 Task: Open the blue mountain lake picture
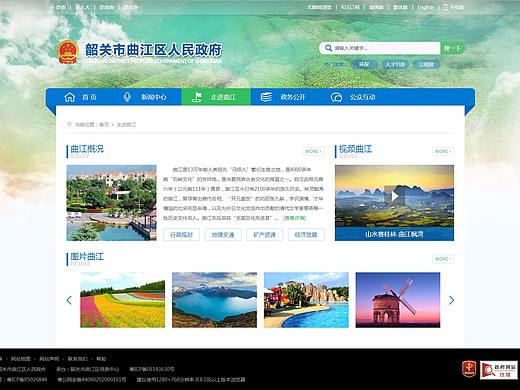pyautogui.click(x=214, y=300)
